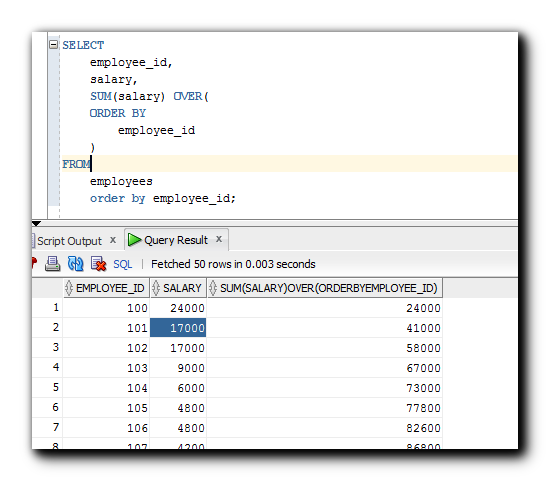Select salary cell 4800 in employee 105 row
Viewport: 552px width, 483px height.
pos(178,408)
